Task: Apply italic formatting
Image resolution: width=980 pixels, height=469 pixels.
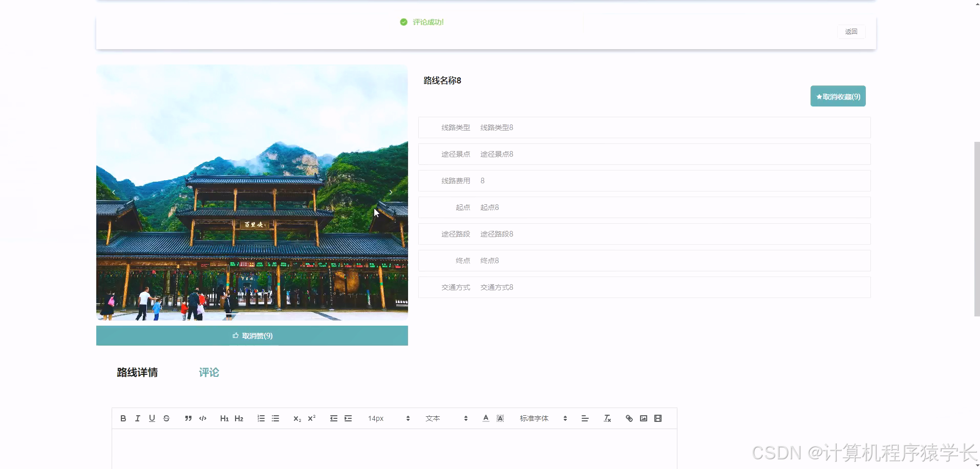Action: (137, 418)
